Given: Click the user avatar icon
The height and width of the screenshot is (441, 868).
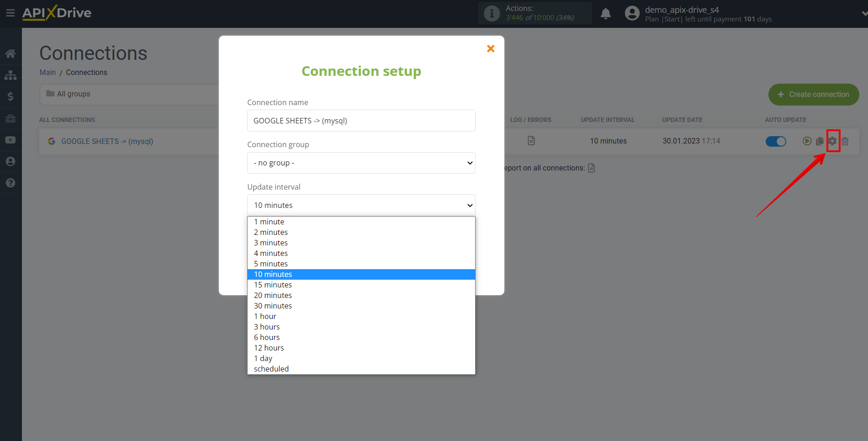Looking at the screenshot, I should pos(632,13).
